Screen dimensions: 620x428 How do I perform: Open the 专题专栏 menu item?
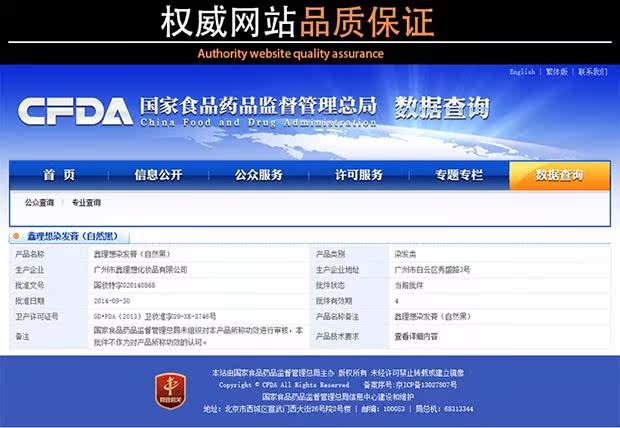pyautogui.click(x=459, y=175)
